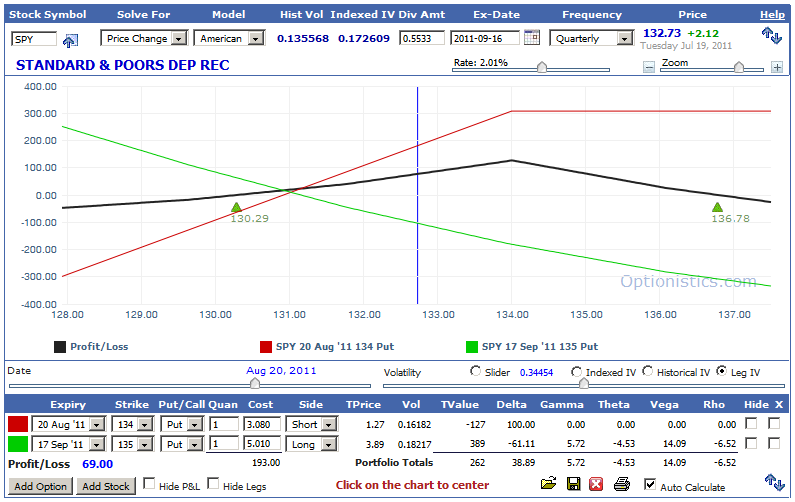This screenshot has width=795, height=502.
Task: Click the Theta column header
Action: tap(613, 405)
